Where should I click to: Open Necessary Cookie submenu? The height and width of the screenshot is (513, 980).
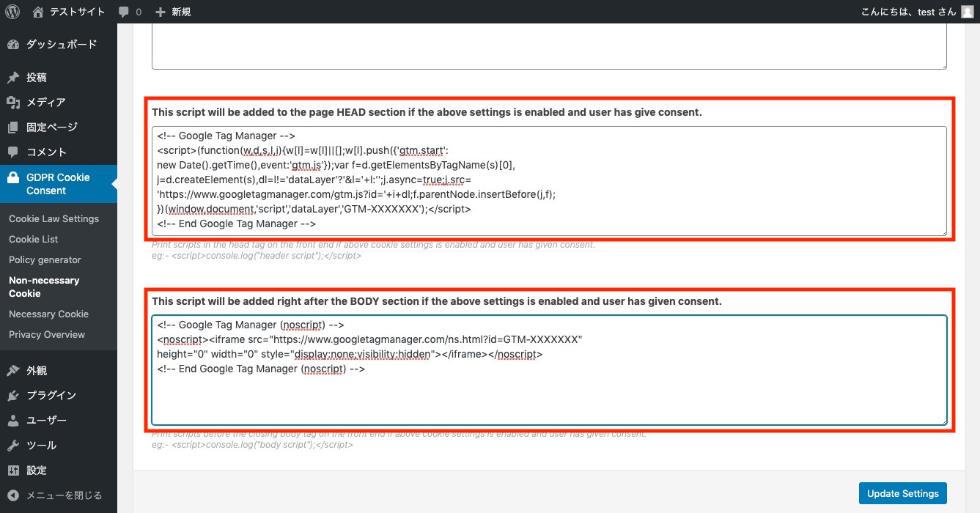point(48,314)
